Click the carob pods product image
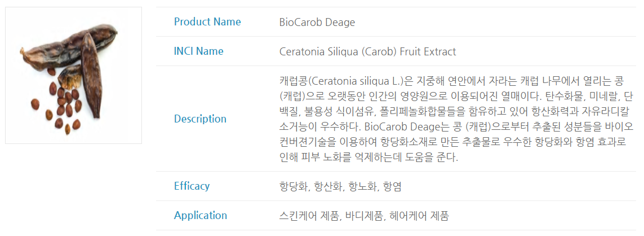644x236 pixels. (73, 75)
